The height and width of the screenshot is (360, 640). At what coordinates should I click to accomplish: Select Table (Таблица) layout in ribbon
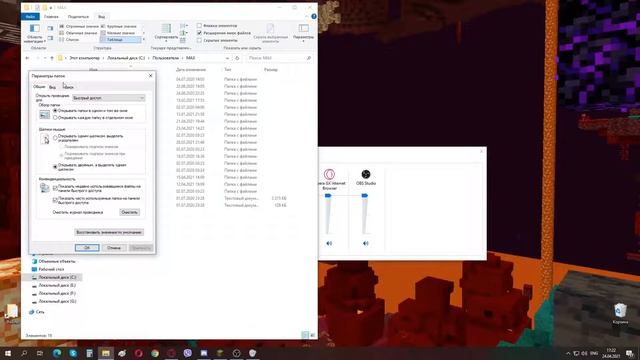point(120,40)
